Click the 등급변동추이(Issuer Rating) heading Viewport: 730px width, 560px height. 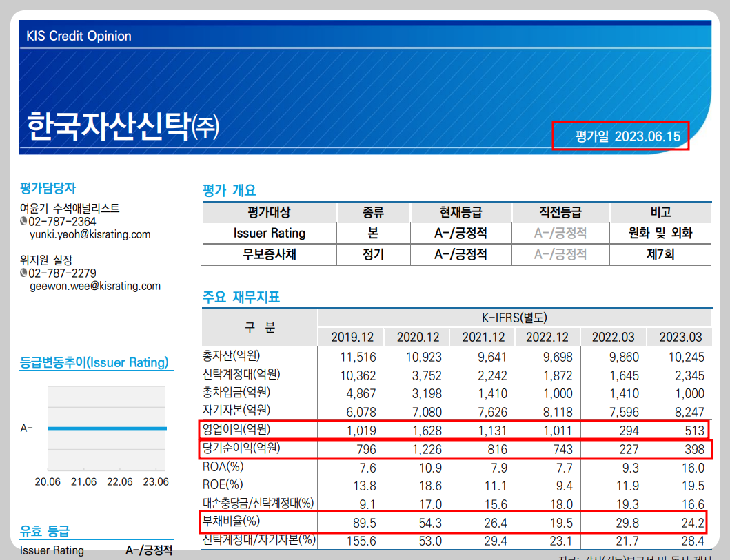tap(94, 362)
